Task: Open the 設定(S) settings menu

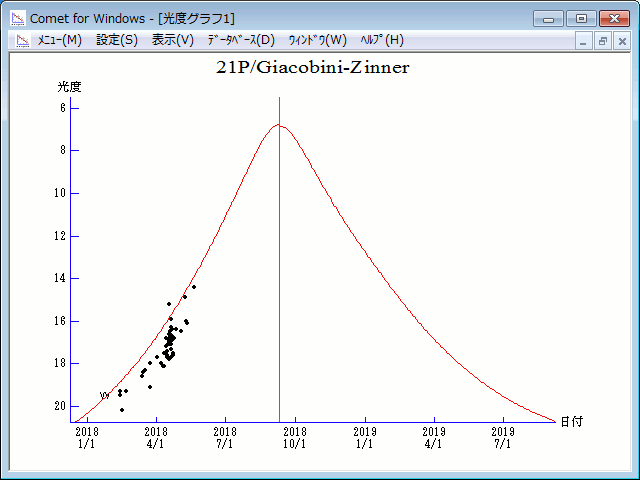Action: pyautogui.click(x=117, y=40)
